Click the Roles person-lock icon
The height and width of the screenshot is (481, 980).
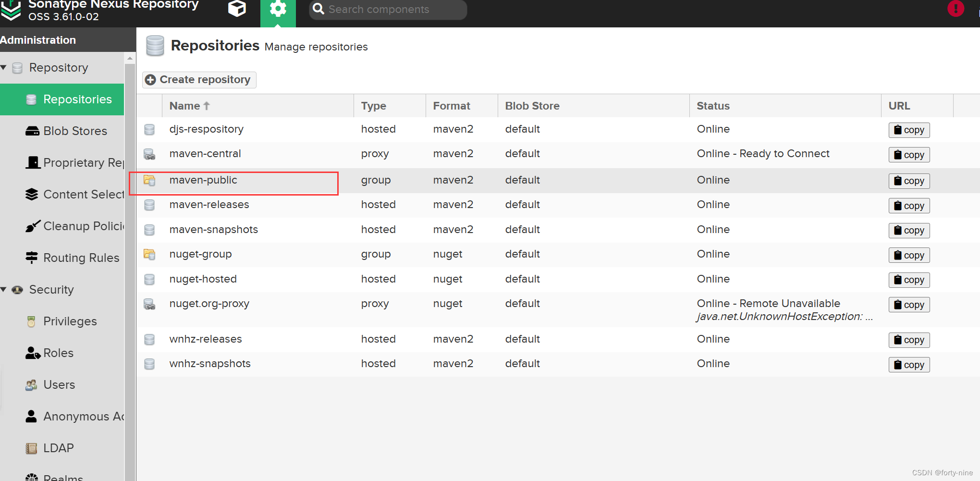point(33,353)
